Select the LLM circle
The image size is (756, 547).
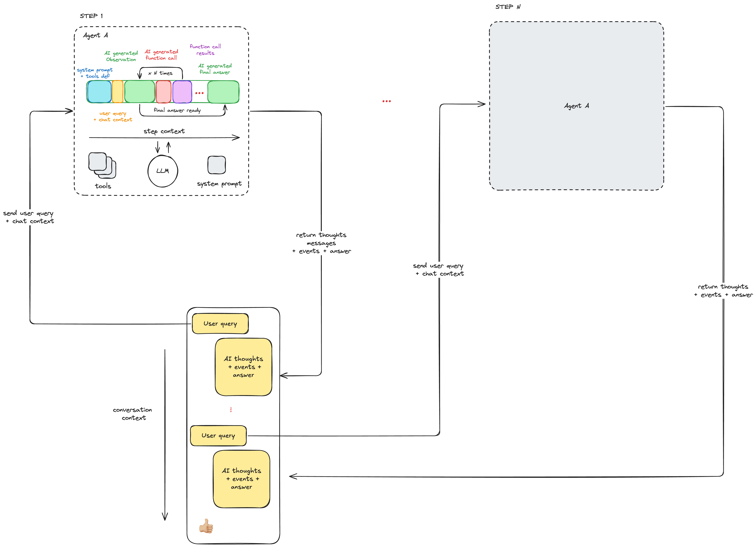163,171
